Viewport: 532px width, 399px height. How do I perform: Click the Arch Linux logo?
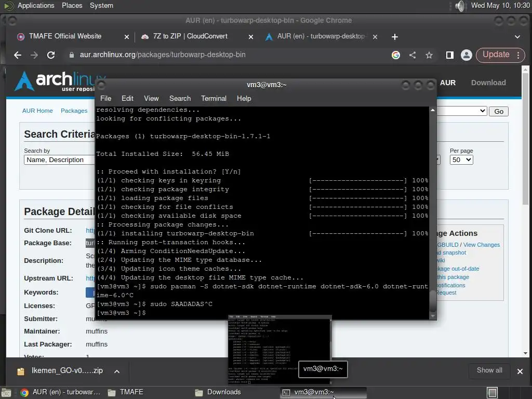[x=54, y=81]
